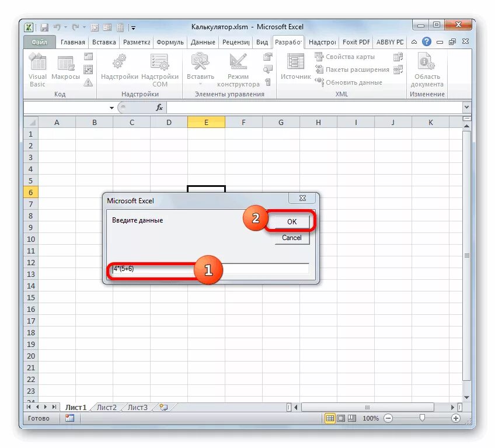Click the data input text field
Screen dimensions: 495x448
pyautogui.click(x=211, y=269)
